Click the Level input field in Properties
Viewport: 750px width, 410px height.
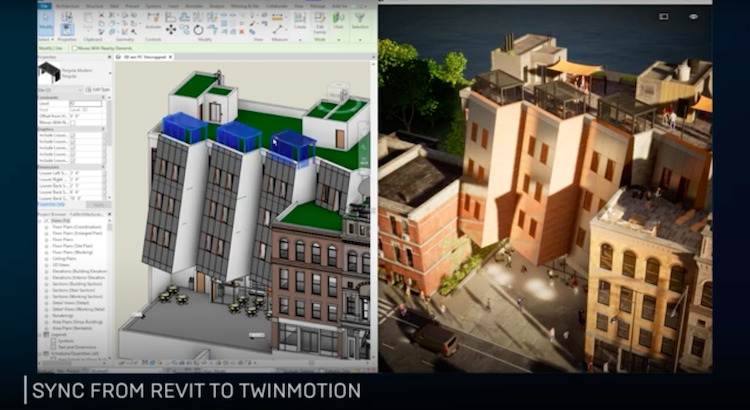point(85,103)
